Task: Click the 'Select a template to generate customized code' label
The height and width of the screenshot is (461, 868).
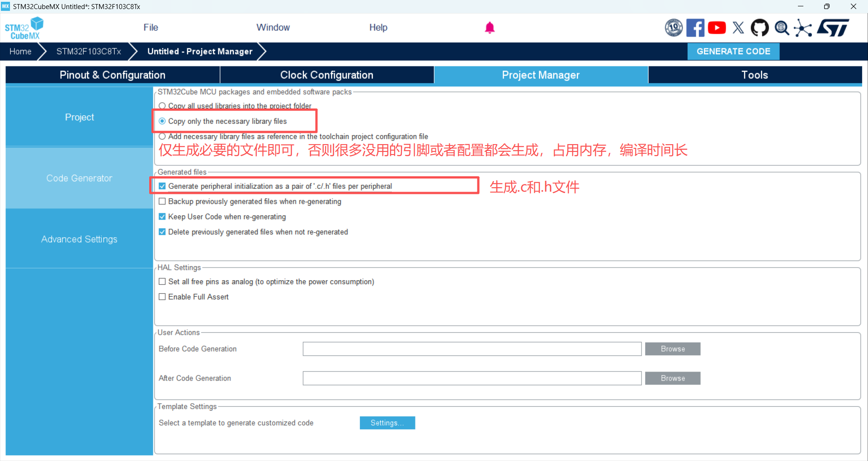Action: [236, 423]
